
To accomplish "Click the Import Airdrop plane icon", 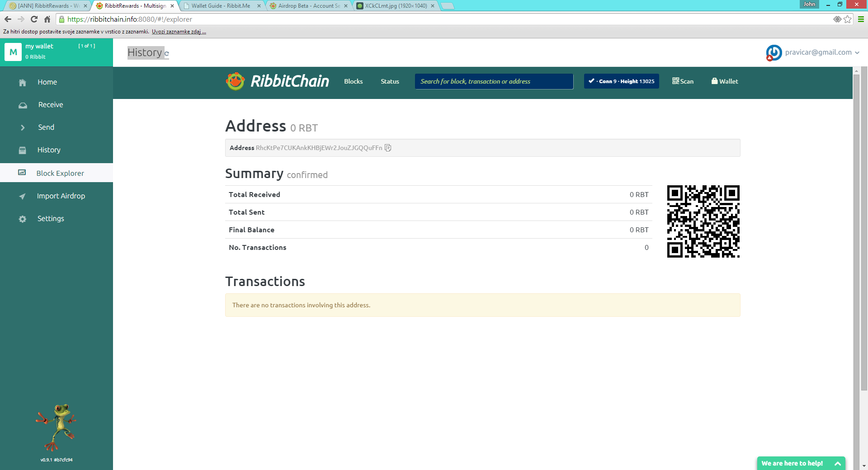I will (23, 196).
